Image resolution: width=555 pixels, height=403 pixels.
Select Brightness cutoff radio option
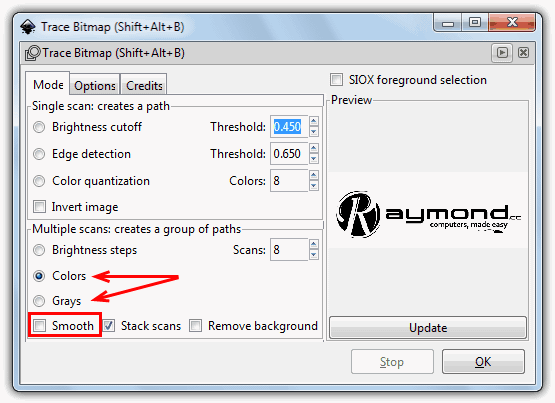tap(39, 127)
